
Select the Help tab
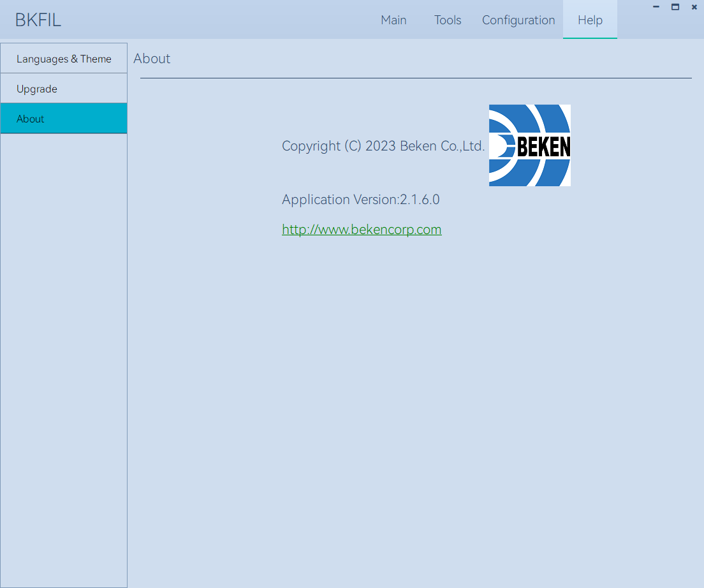pos(590,20)
